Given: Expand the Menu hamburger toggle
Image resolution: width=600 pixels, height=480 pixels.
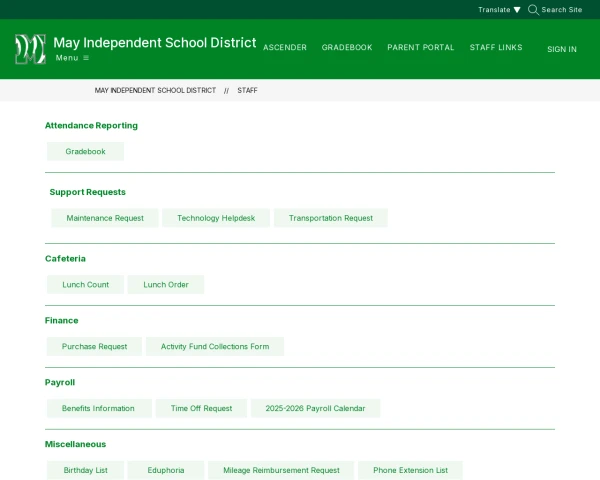Looking at the screenshot, I should [72, 58].
